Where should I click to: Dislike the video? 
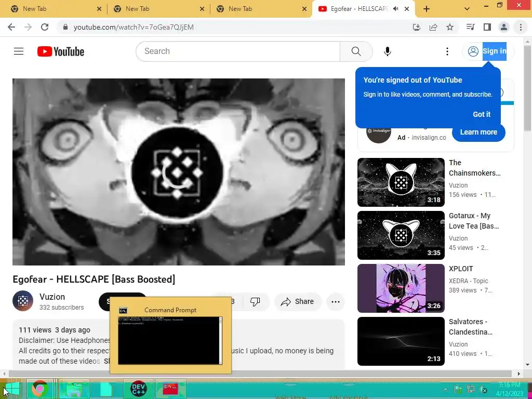[255, 301]
